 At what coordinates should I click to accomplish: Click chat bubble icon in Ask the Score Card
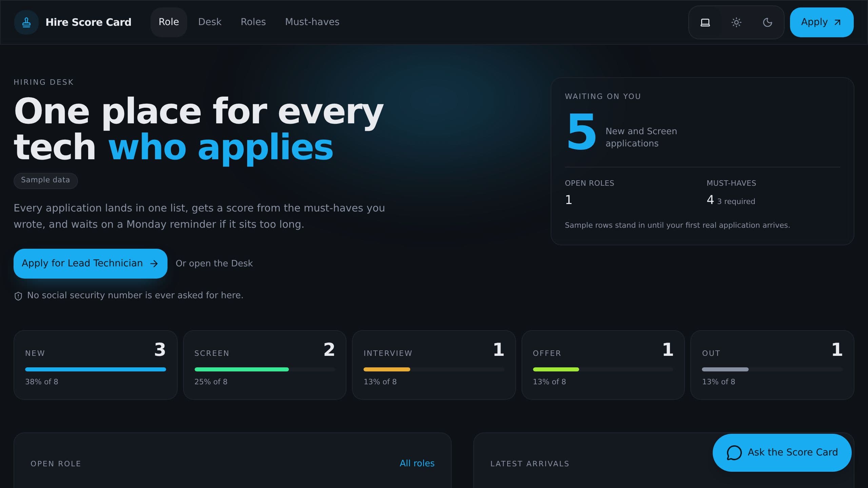coord(734,453)
